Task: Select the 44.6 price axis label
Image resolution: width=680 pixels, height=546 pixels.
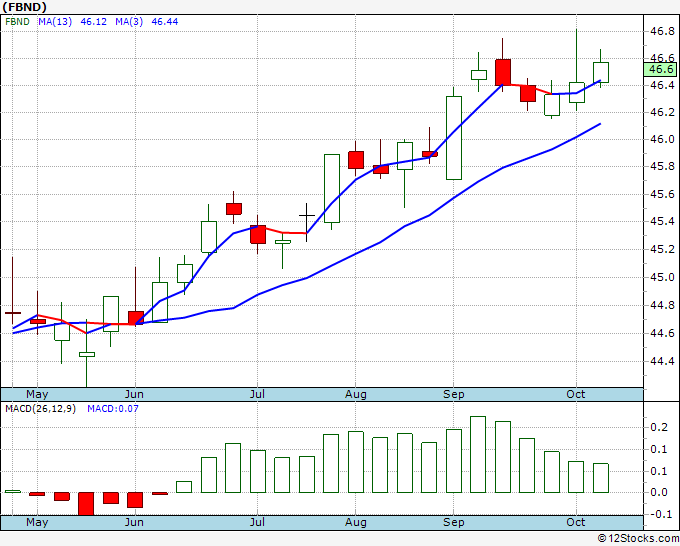Action: click(662, 333)
